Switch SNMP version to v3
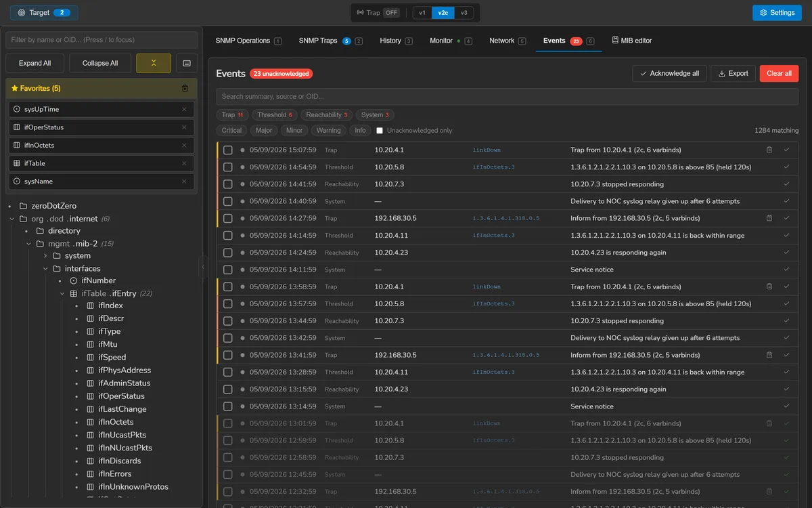Screen dimensions: 812x508 click(x=464, y=13)
